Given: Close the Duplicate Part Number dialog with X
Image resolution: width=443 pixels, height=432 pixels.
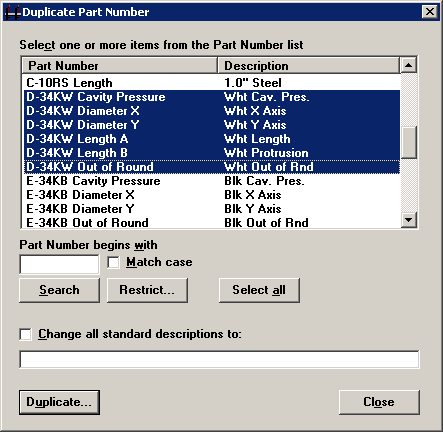Looking at the screenshot, I should click(x=430, y=12).
